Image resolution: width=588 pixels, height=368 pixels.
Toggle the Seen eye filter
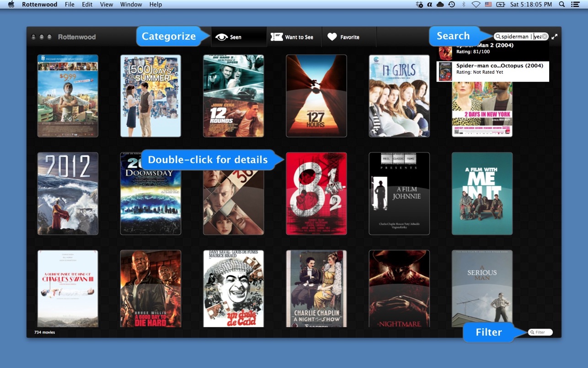229,37
